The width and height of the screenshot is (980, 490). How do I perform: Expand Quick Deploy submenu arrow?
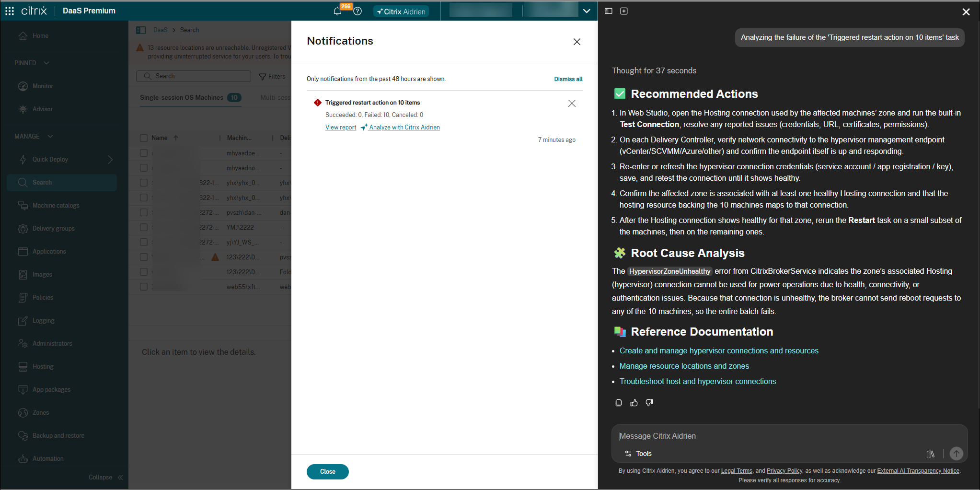(110, 159)
